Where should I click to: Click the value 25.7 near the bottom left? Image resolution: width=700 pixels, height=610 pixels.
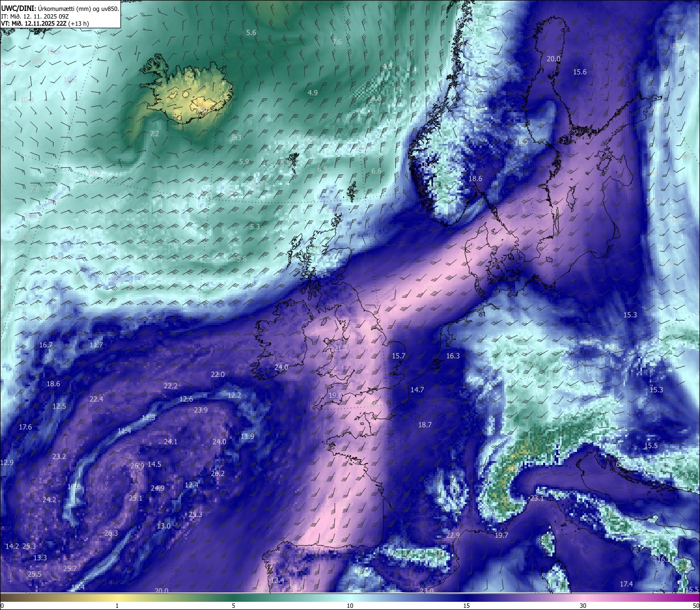pyautogui.click(x=70, y=569)
